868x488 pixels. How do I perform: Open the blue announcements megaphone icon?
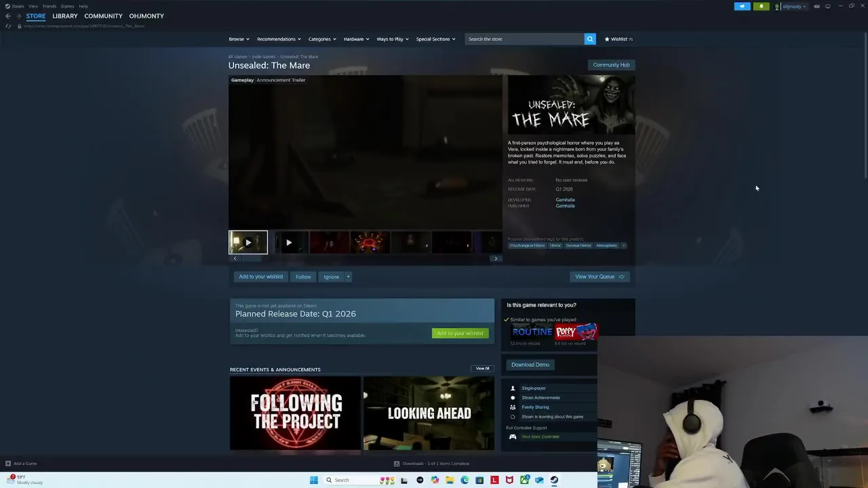click(x=743, y=6)
